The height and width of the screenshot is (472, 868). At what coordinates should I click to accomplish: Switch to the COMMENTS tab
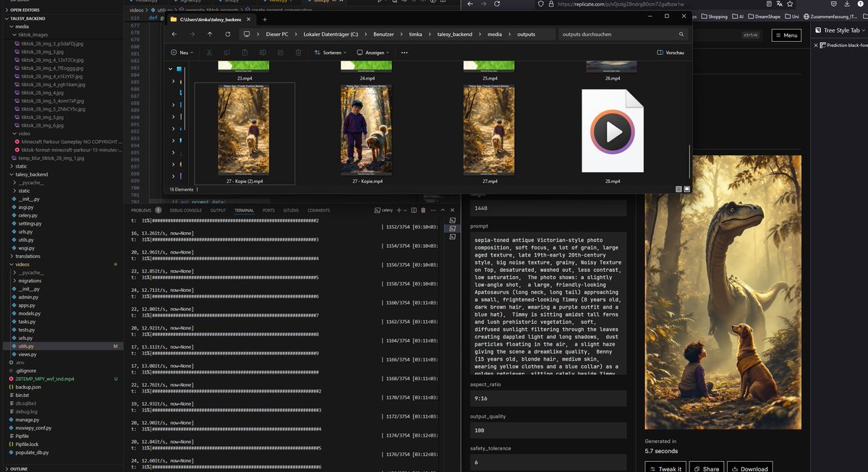point(318,210)
